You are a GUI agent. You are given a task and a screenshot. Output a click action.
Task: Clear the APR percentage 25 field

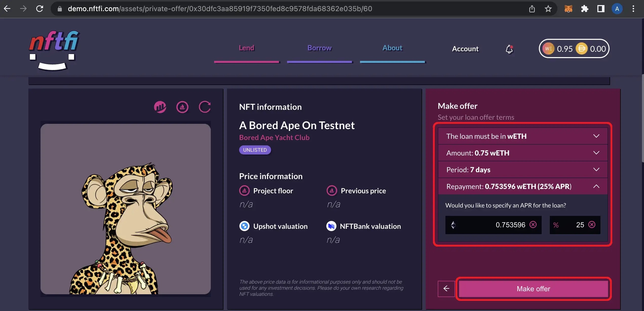pyautogui.click(x=592, y=225)
